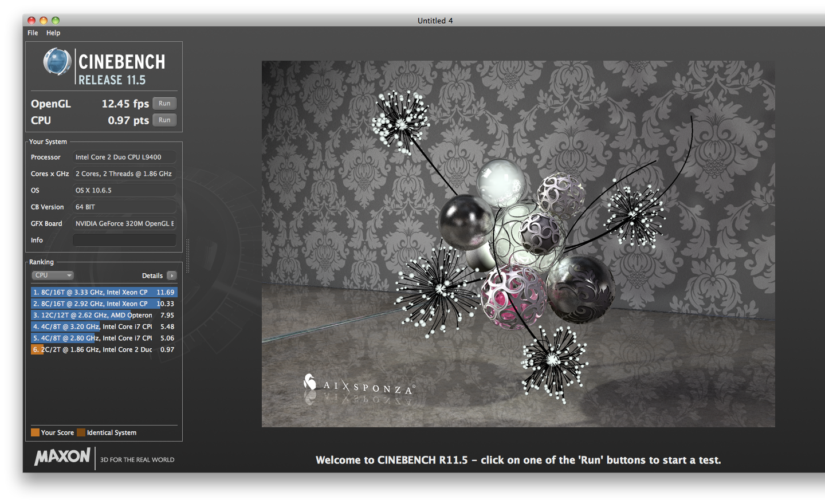Image resolution: width=825 pixels, height=504 pixels.
Task: Click the orange Your Score legend swatch
Action: click(35, 432)
